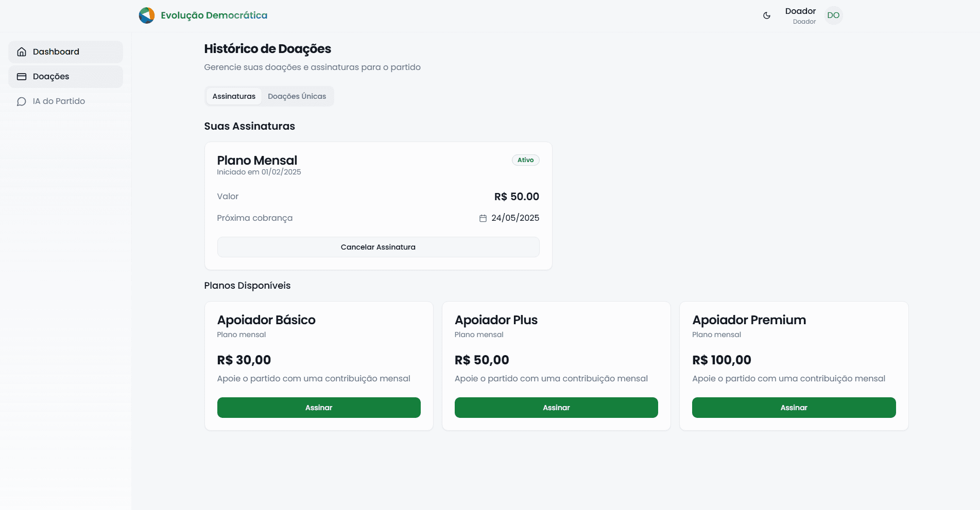The height and width of the screenshot is (510, 980).
Task: Click the Evolução Democrática logo icon
Action: point(147,15)
